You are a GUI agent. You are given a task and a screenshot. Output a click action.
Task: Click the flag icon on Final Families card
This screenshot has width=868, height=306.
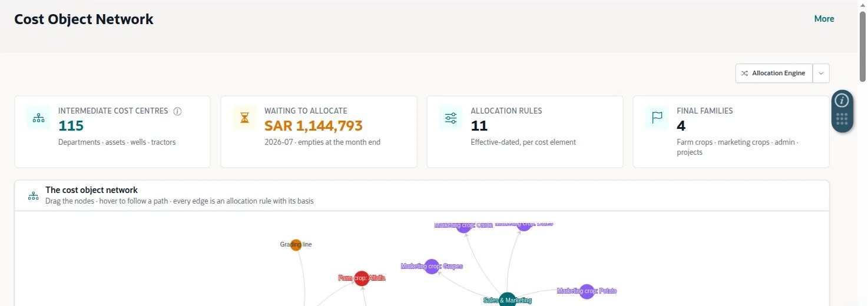tap(657, 118)
